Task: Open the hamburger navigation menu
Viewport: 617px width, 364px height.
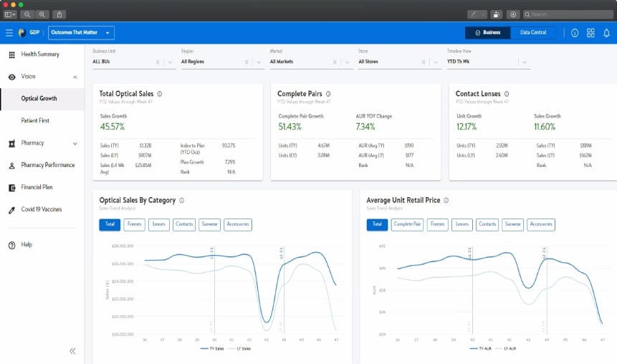Action: tap(9, 32)
